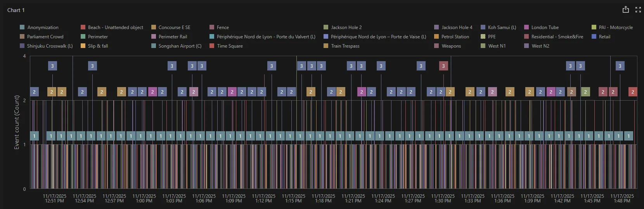This screenshot has width=644, height=209.
Task: Toggle Beach - Unattended object series
Action: [x=112, y=27]
